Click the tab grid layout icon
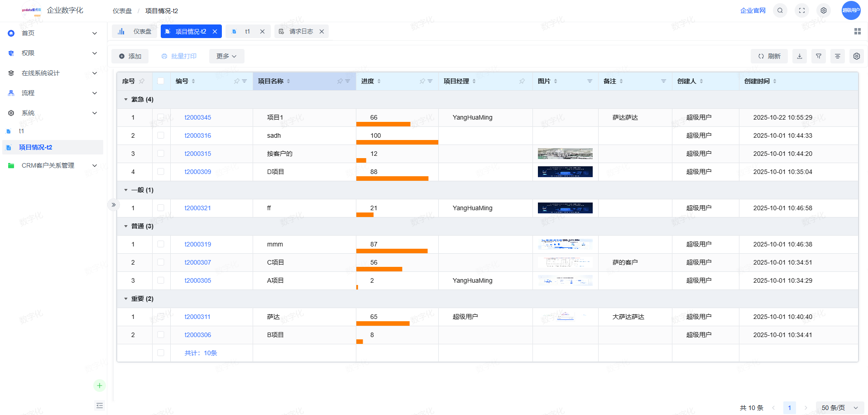 pos(858,31)
